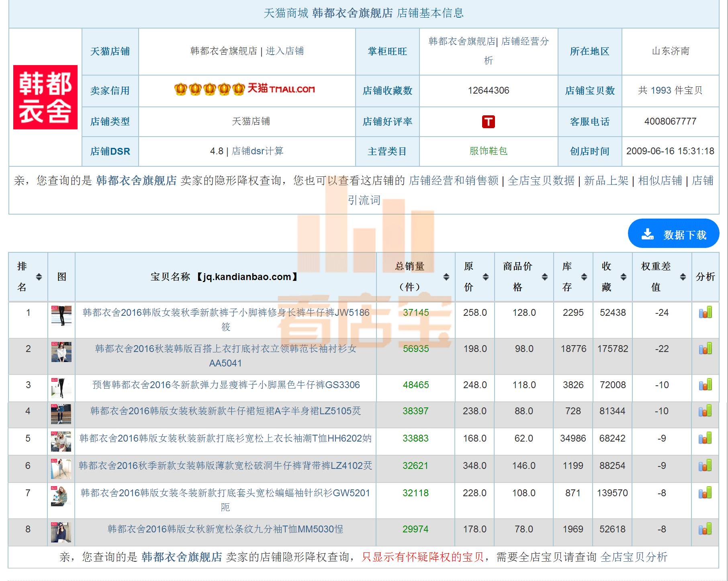Click sales figure 48465
The width and height of the screenshot is (728, 581).
pyautogui.click(x=416, y=385)
